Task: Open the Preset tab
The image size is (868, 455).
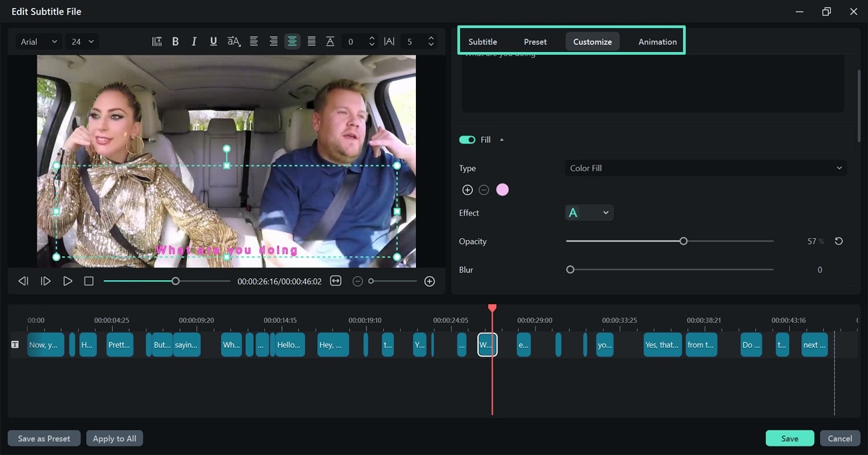Action: point(535,41)
